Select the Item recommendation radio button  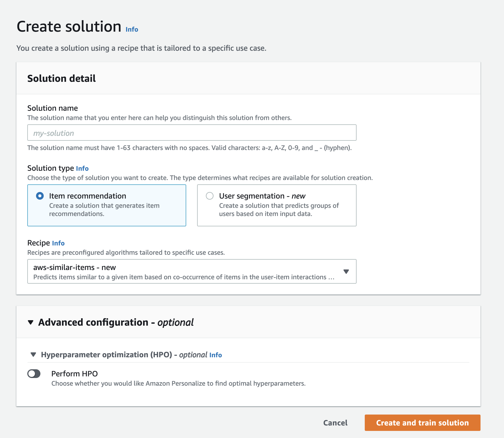40,196
